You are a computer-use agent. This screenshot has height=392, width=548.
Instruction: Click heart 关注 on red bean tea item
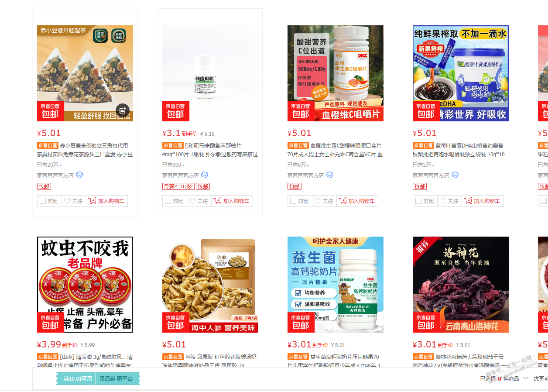(x=74, y=201)
